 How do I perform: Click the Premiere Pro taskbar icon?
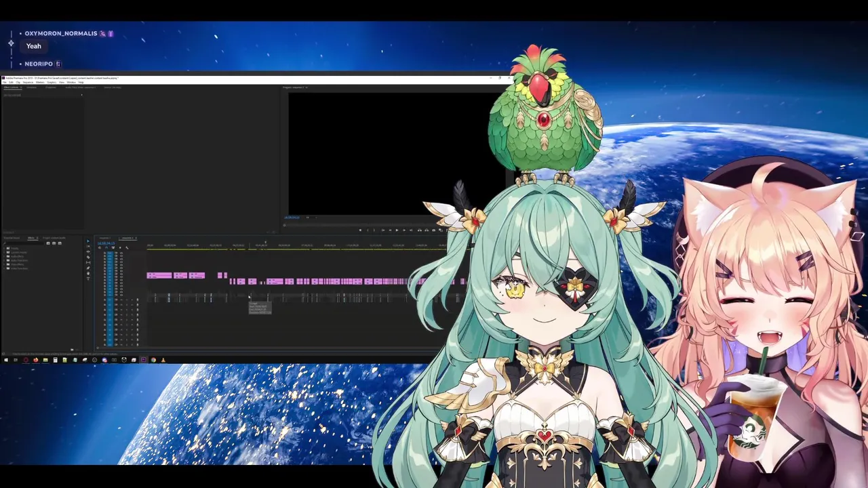[x=144, y=360]
